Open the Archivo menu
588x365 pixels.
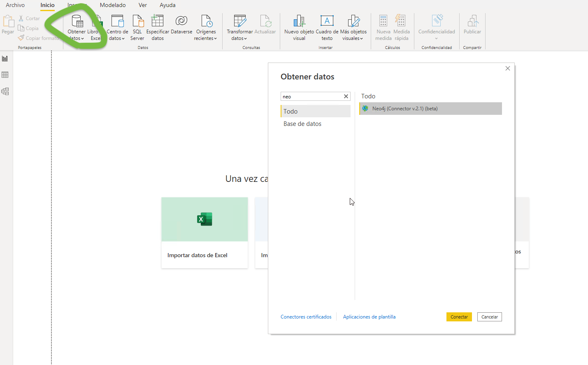click(15, 5)
